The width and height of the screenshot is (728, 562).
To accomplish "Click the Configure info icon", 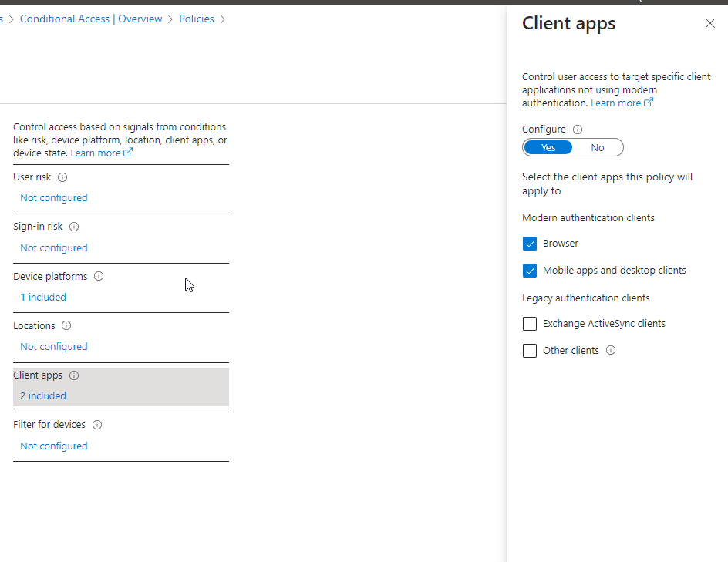I will (x=578, y=129).
